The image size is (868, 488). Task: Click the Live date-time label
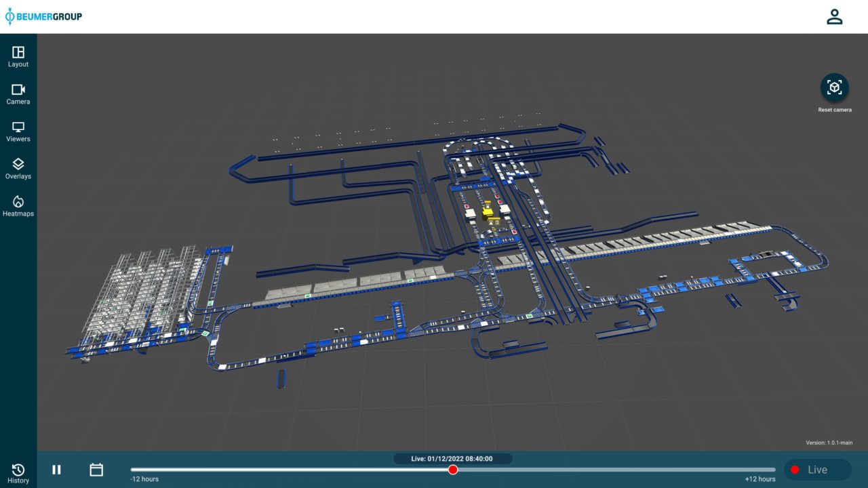click(x=452, y=459)
